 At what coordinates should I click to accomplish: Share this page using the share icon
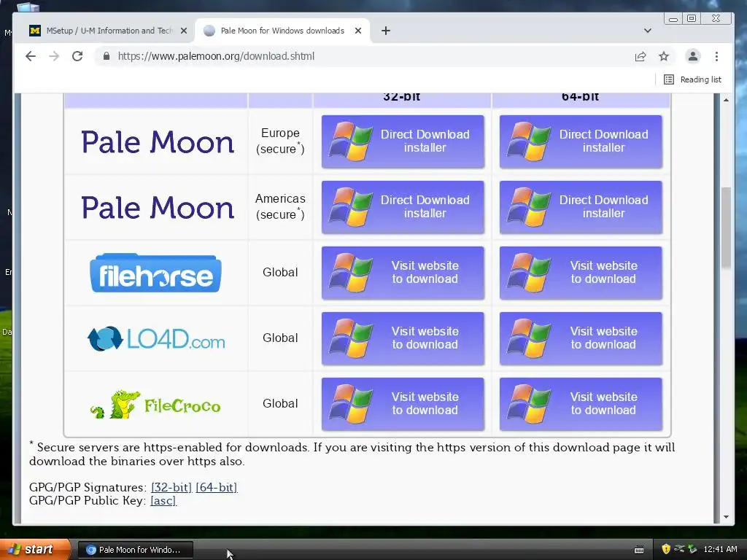[x=640, y=56]
